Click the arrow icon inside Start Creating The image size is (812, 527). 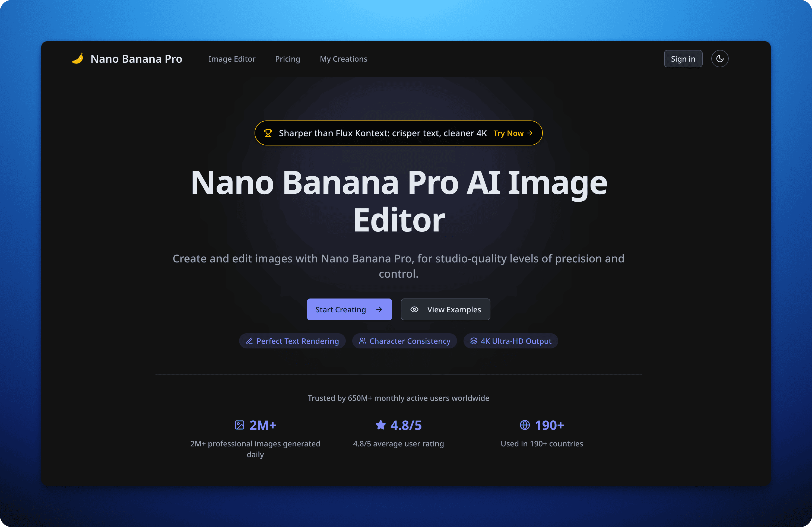pyautogui.click(x=379, y=309)
